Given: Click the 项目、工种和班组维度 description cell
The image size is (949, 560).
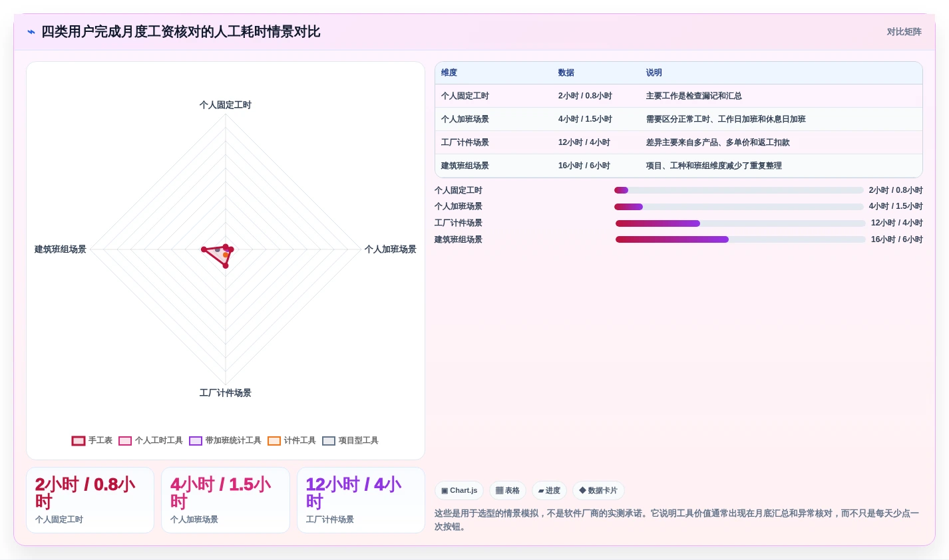Looking at the screenshot, I should tap(781, 166).
